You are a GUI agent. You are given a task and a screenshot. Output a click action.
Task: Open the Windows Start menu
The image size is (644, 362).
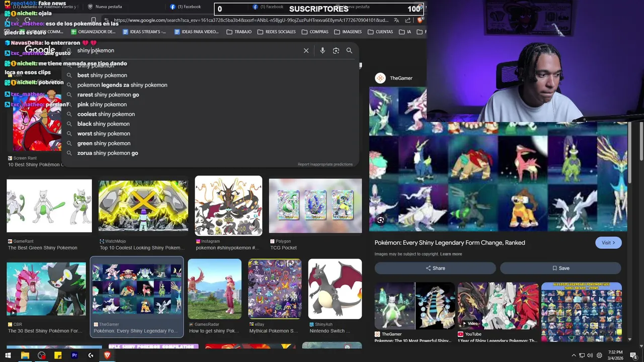pos(8,355)
